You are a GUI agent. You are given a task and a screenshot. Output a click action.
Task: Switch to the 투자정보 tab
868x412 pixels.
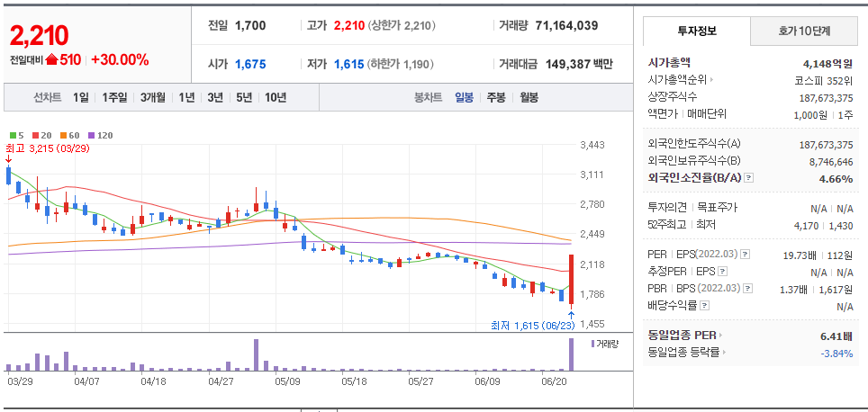point(697,31)
